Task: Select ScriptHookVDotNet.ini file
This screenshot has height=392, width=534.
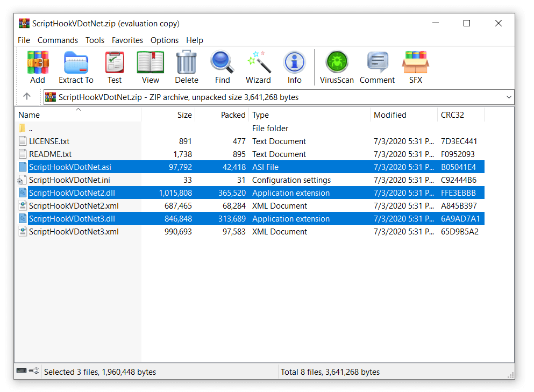Action: coord(69,180)
